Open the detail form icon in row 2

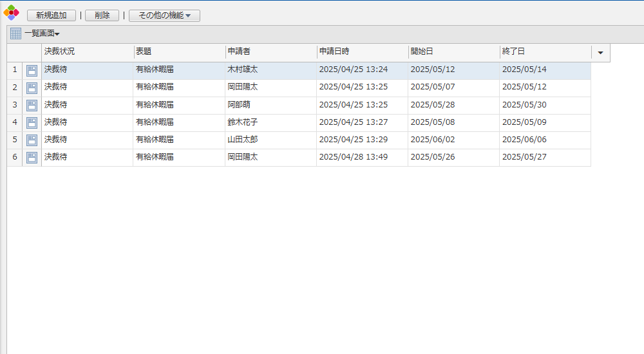(32, 88)
